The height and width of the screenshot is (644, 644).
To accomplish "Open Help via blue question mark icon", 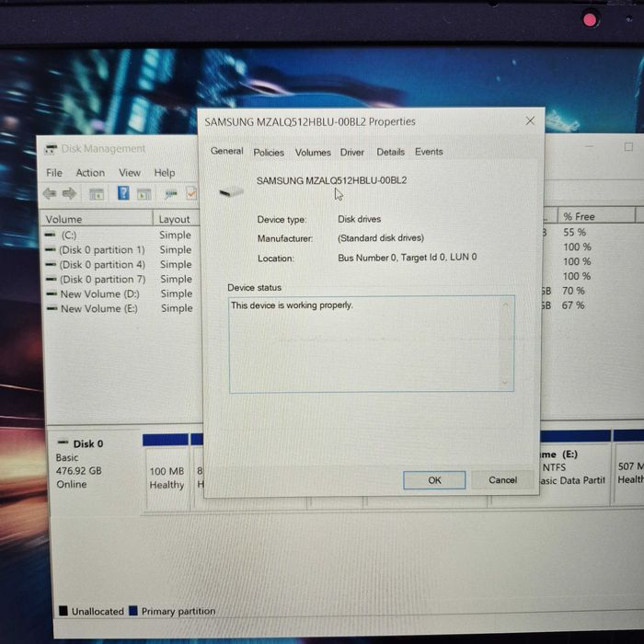I will click(123, 193).
